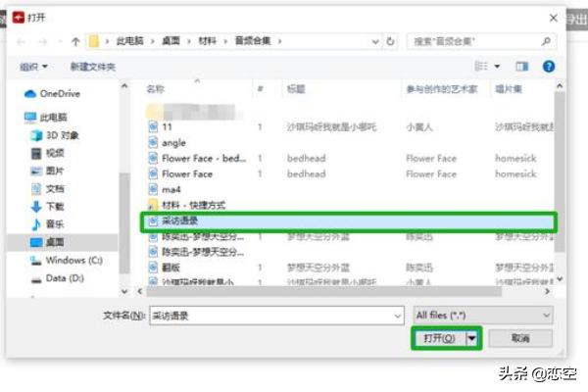This screenshot has height=392, width=588.
Task: Toggle the preview pane icon
Action: (x=521, y=67)
